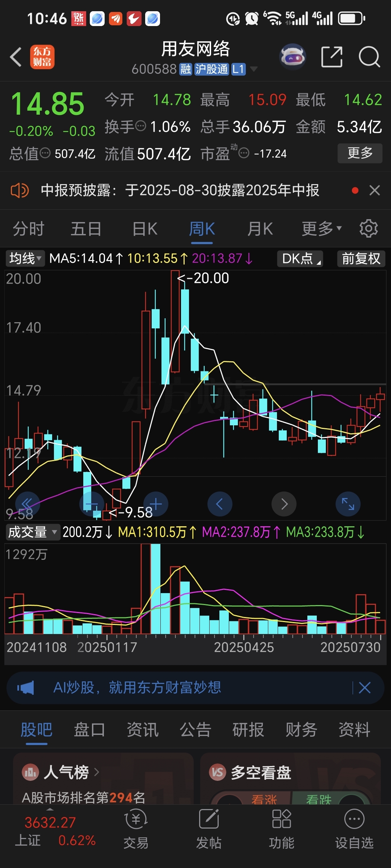Viewport: 391px width, 868px height.
Task: Open 涨 app notification icon
Action: tap(79, 18)
